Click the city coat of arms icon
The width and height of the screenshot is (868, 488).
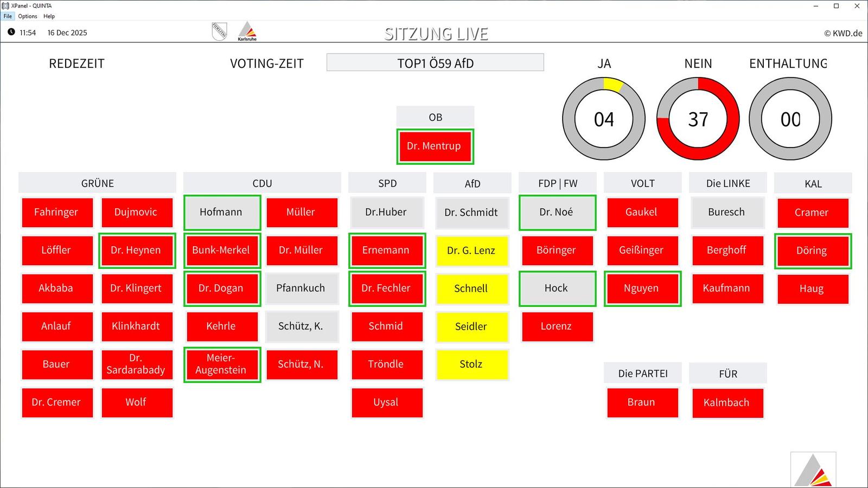219,31
